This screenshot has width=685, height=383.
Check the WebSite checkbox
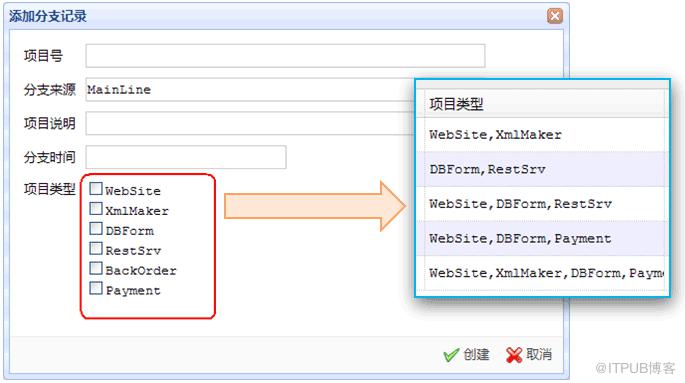tap(96, 189)
